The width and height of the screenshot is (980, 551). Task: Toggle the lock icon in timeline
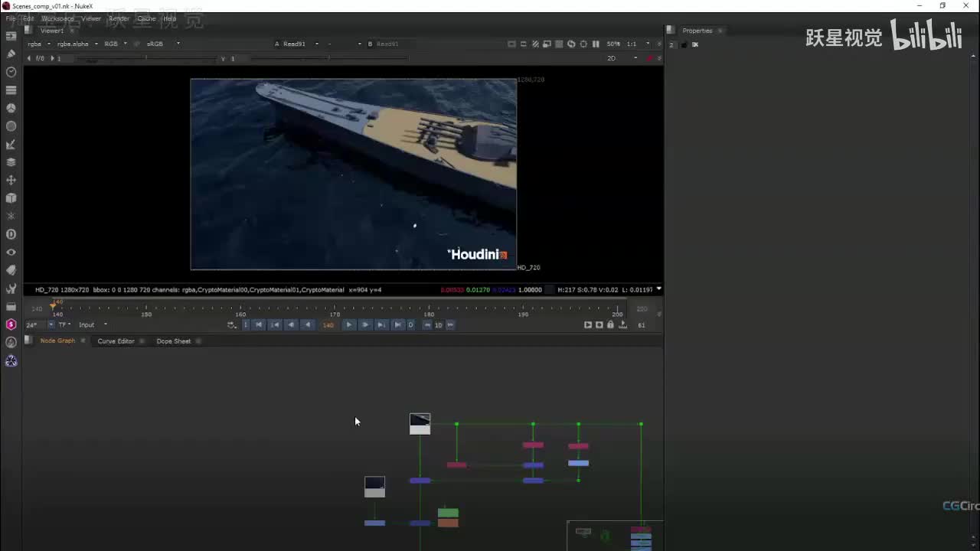point(610,324)
